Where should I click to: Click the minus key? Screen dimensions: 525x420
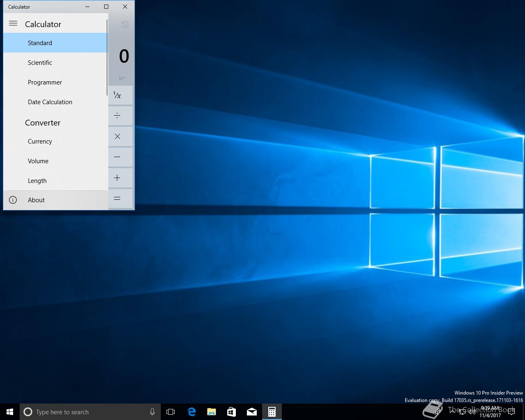[x=121, y=157]
